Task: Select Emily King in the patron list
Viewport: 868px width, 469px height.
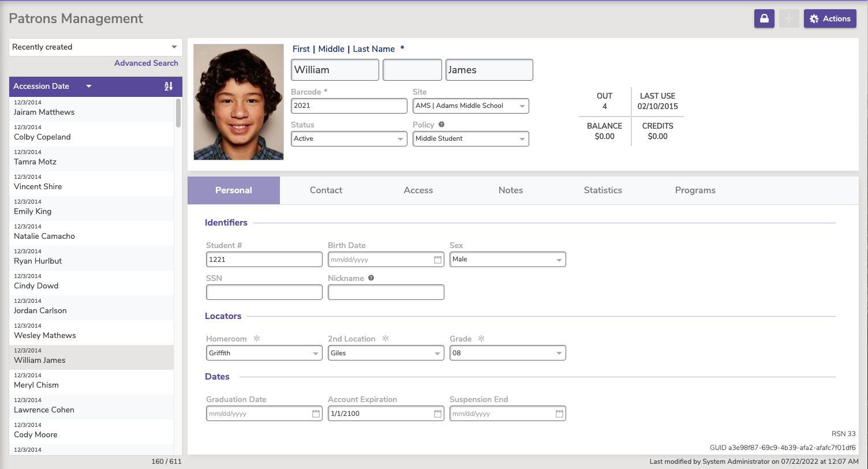Action: click(x=33, y=211)
